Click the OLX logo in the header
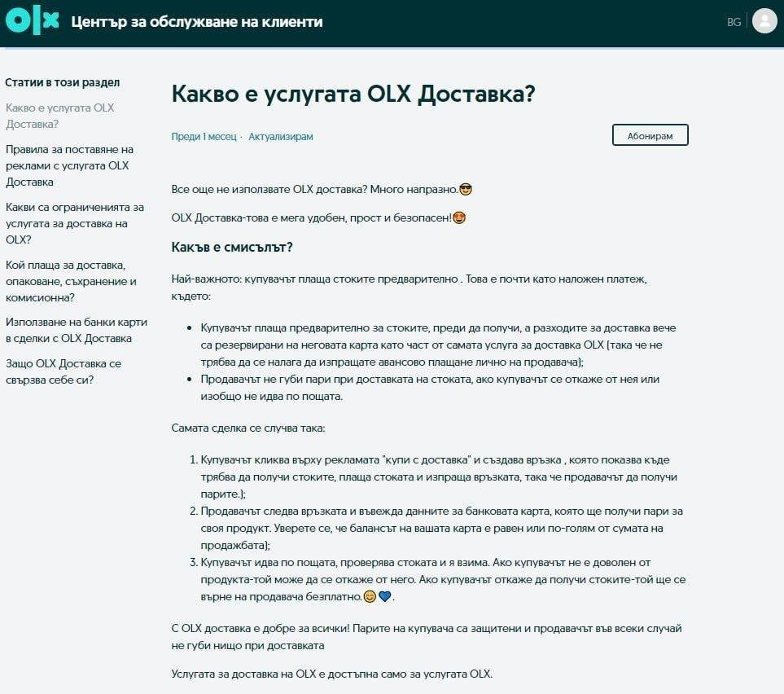784x694 pixels. pos(33,21)
